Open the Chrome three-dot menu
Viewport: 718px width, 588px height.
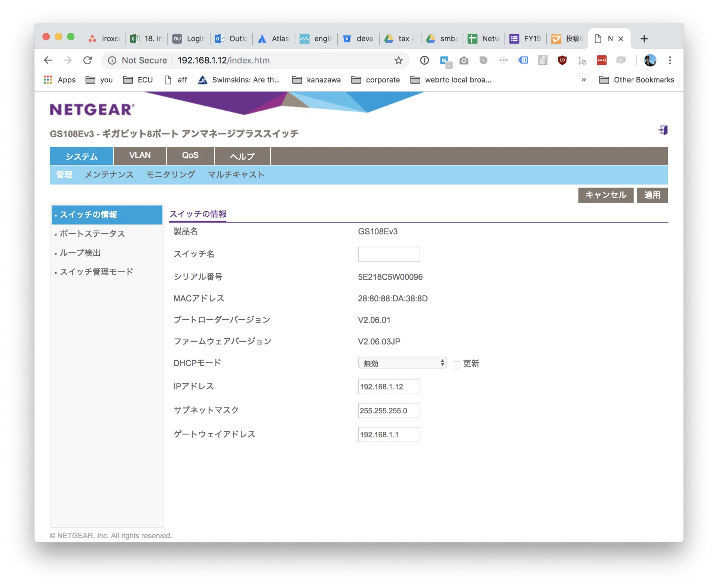click(x=670, y=60)
